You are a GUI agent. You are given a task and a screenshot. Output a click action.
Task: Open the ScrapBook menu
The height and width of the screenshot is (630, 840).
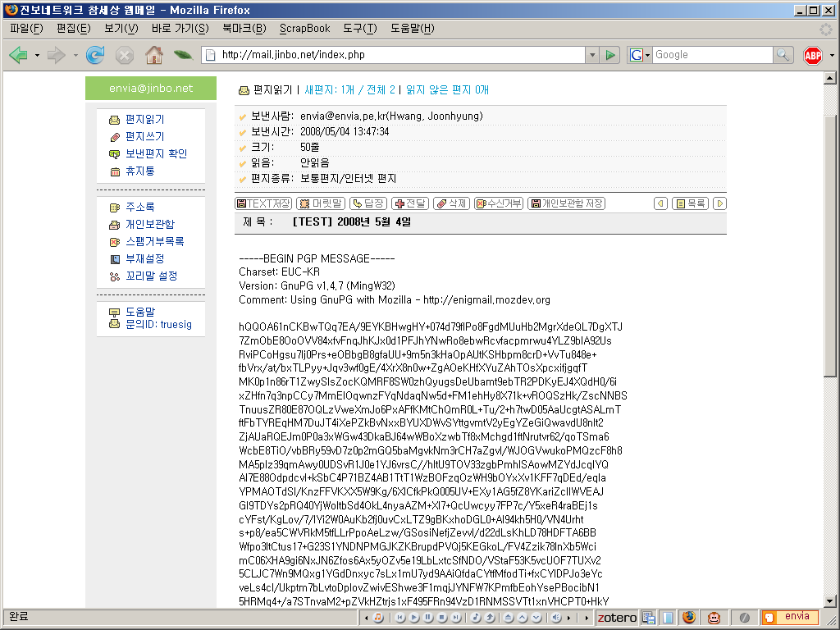(304, 27)
